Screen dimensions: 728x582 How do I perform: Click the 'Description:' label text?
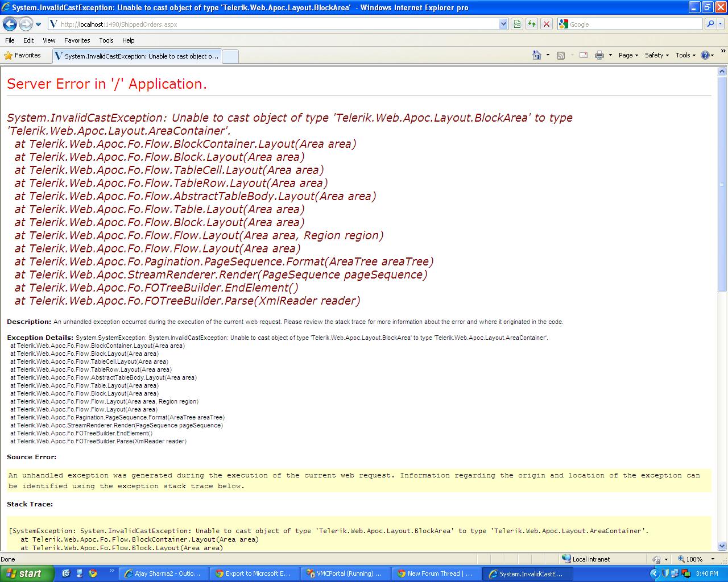click(29, 322)
